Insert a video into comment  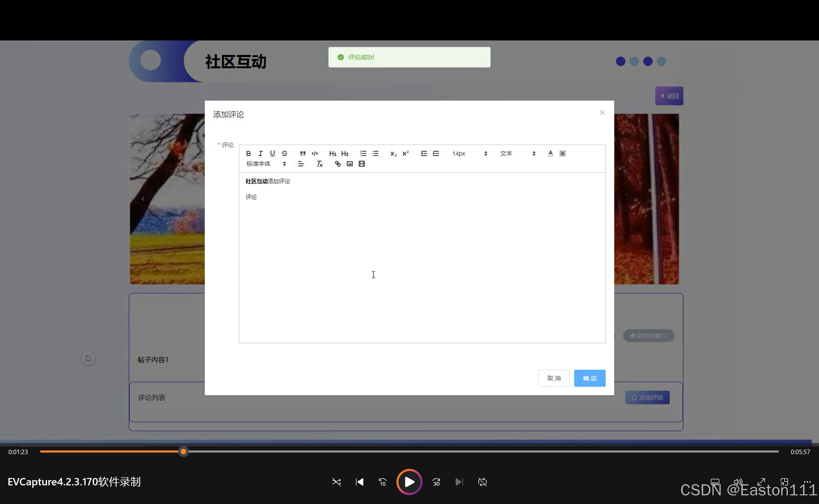pos(362,164)
